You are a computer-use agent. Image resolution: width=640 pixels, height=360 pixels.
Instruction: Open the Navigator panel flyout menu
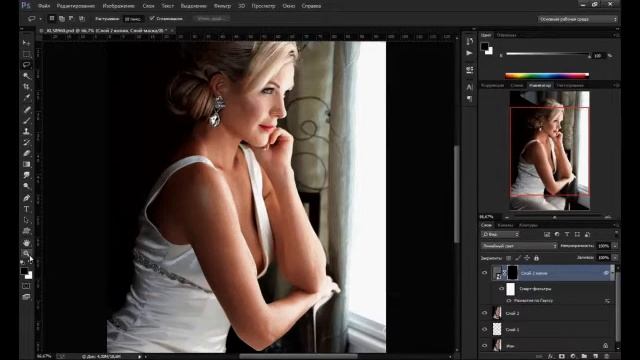[616, 85]
